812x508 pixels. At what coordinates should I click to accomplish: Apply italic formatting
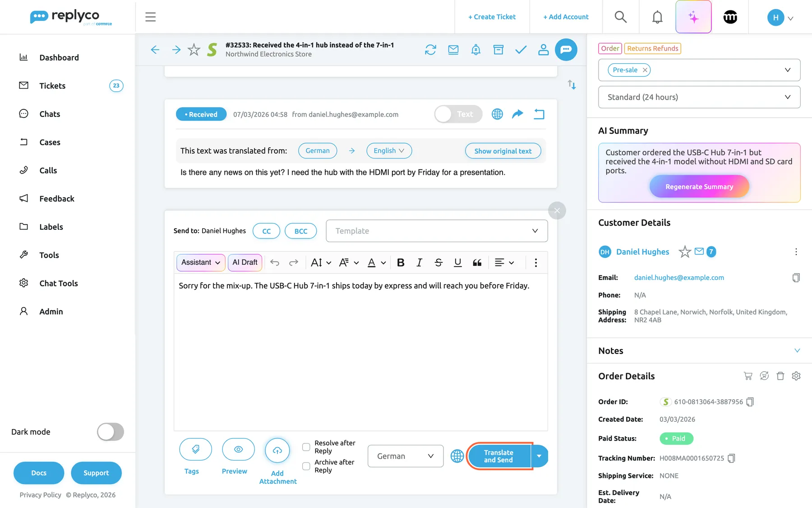click(x=419, y=262)
